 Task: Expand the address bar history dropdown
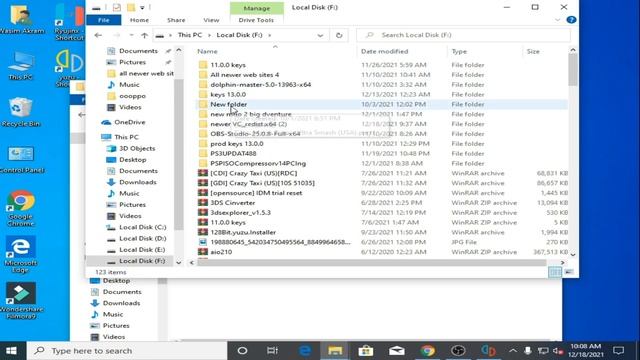tap(320, 36)
